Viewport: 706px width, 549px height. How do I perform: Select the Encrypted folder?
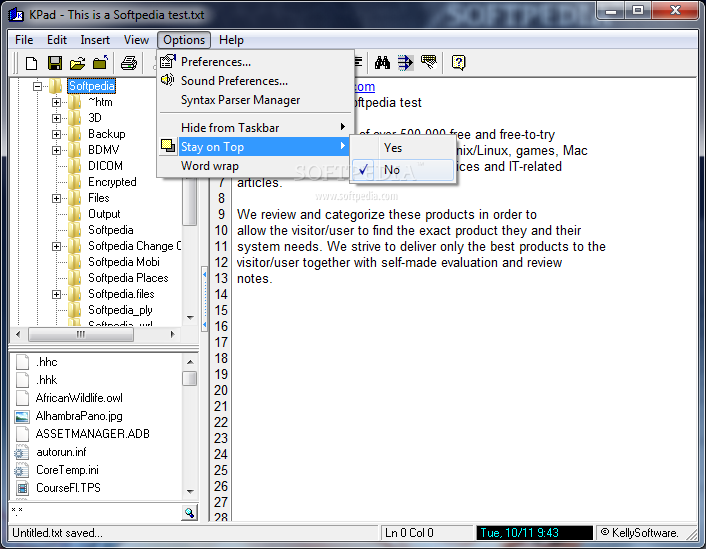112,182
